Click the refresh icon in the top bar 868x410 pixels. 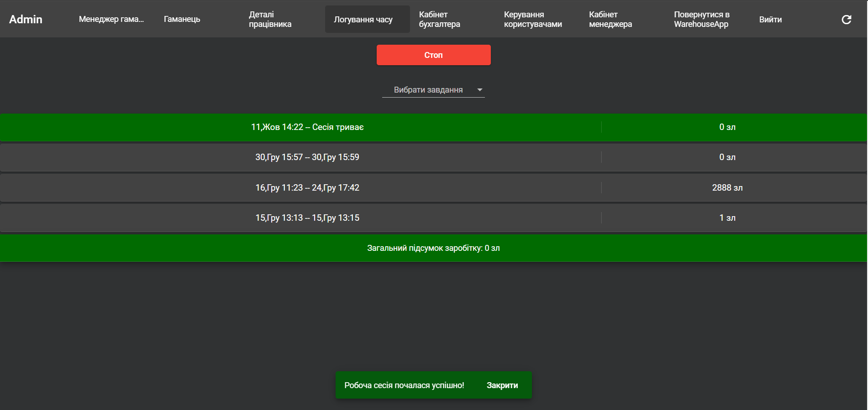point(846,20)
